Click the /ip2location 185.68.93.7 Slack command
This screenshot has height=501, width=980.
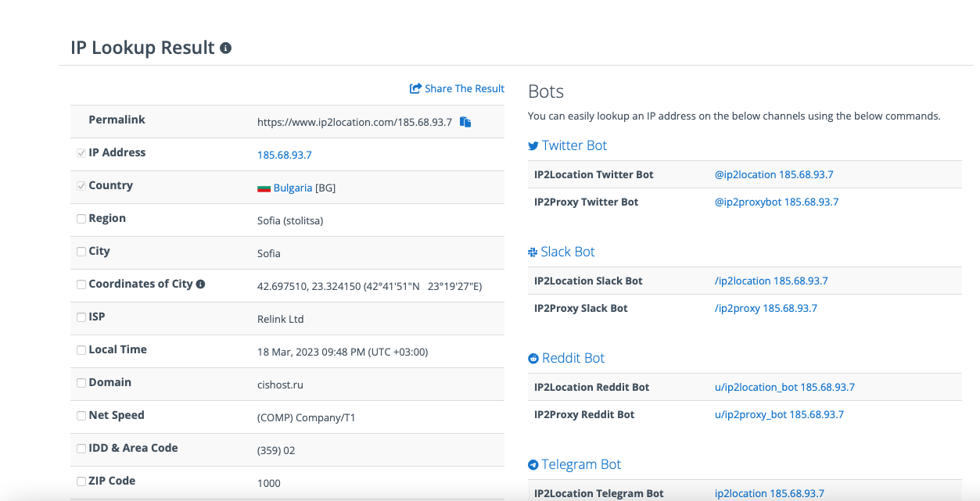770,281
